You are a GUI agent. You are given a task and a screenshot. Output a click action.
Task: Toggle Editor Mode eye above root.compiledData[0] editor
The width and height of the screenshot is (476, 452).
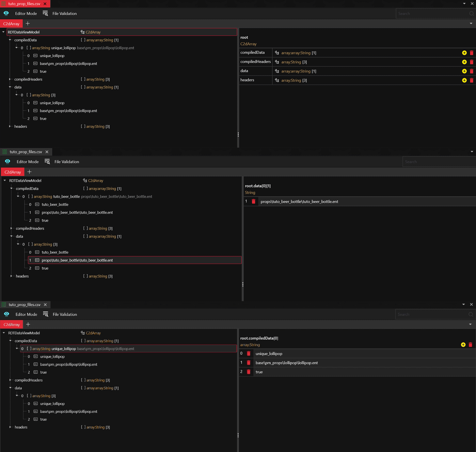coord(7,314)
